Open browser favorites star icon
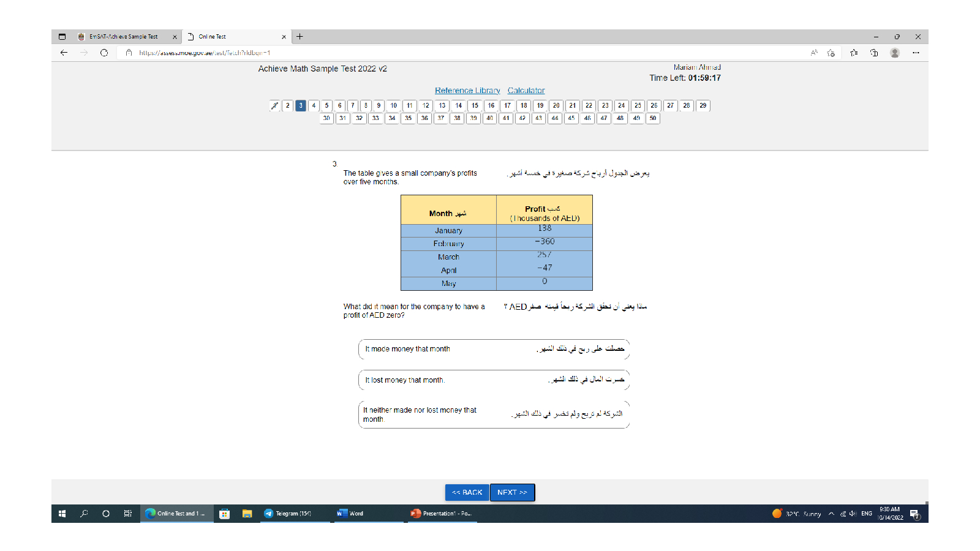The image size is (980, 551). point(854,53)
